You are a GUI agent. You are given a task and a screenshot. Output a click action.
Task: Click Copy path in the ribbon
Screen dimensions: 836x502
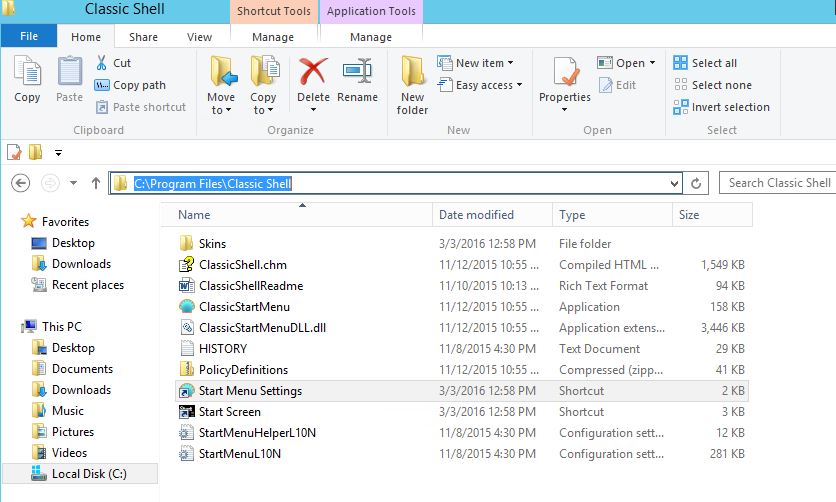130,85
